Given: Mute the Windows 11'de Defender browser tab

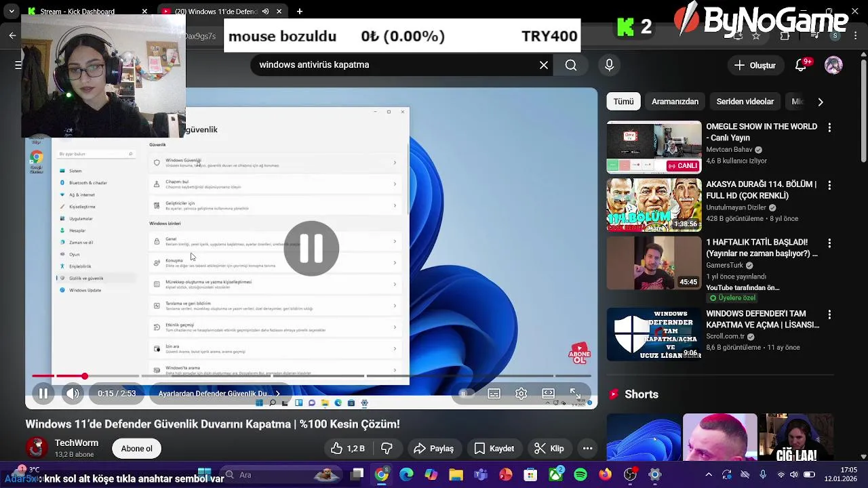Looking at the screenshot, I should click(265, 12).
